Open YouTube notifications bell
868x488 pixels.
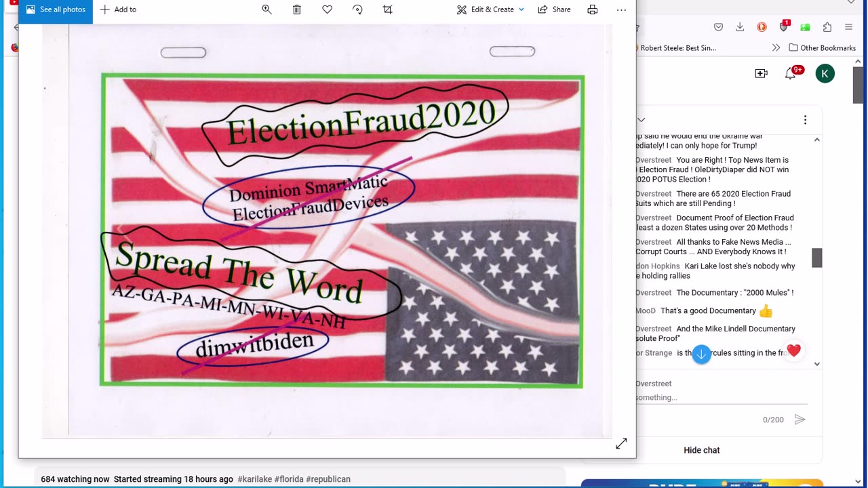click(x=791, y=73)
